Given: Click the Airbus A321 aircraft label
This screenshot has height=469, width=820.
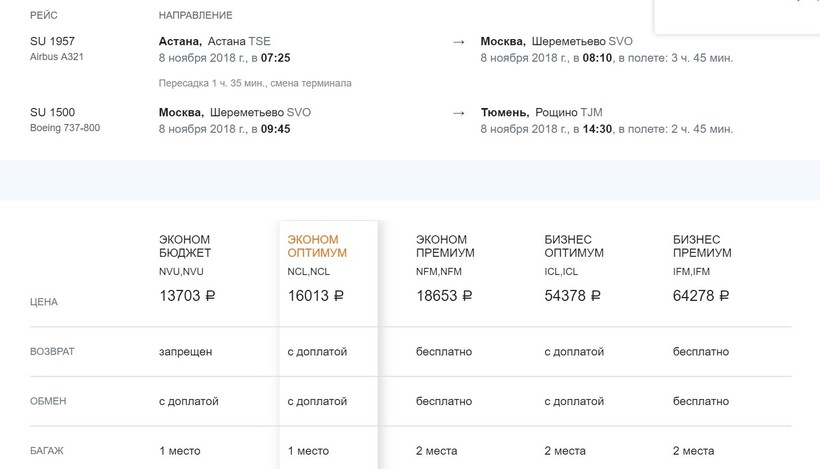Looking at the screenshot, I should 58,58.
